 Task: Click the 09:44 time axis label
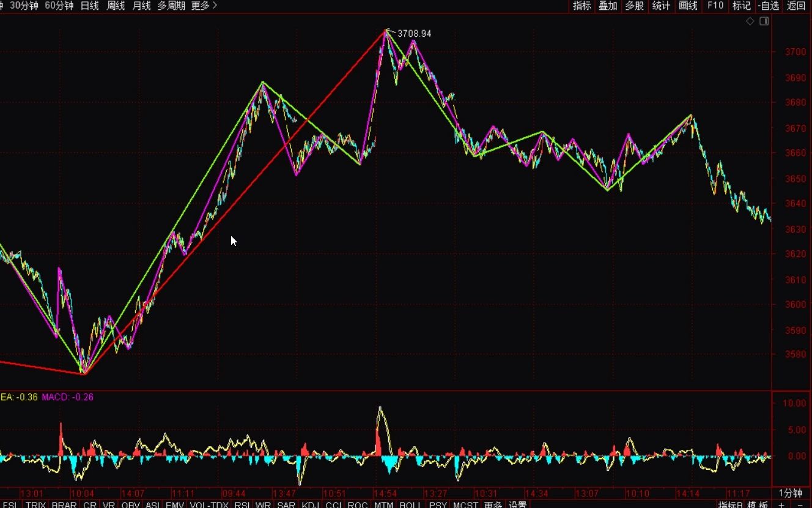click(x=234, y=493)
